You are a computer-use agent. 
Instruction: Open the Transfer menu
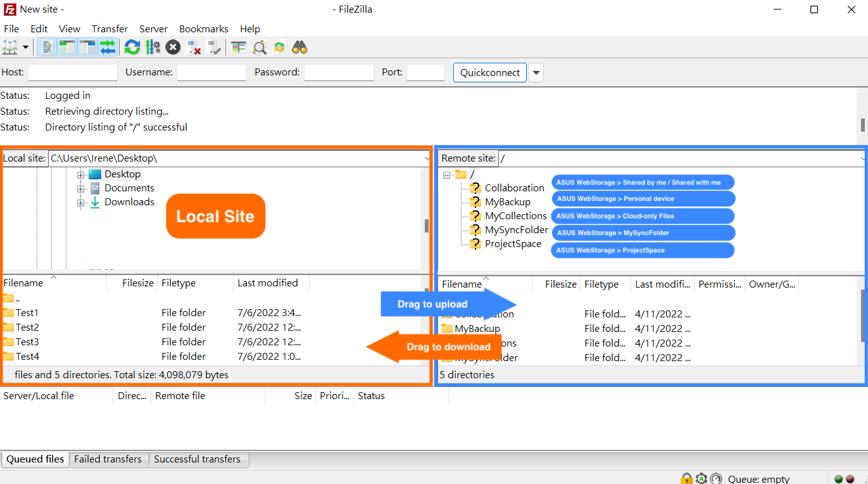click(110, 29)
